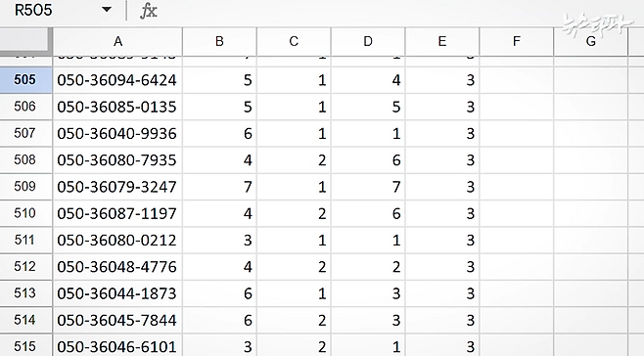Click cell B509 containing 7
Image resolution: width=644 pixels, height=356 pixels.
[x=220, y=187]
